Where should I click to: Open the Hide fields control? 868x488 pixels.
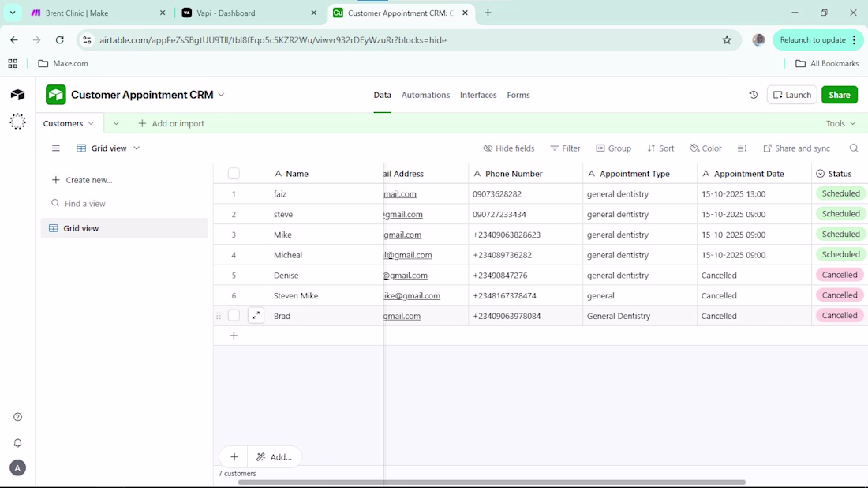coord(509,148)
